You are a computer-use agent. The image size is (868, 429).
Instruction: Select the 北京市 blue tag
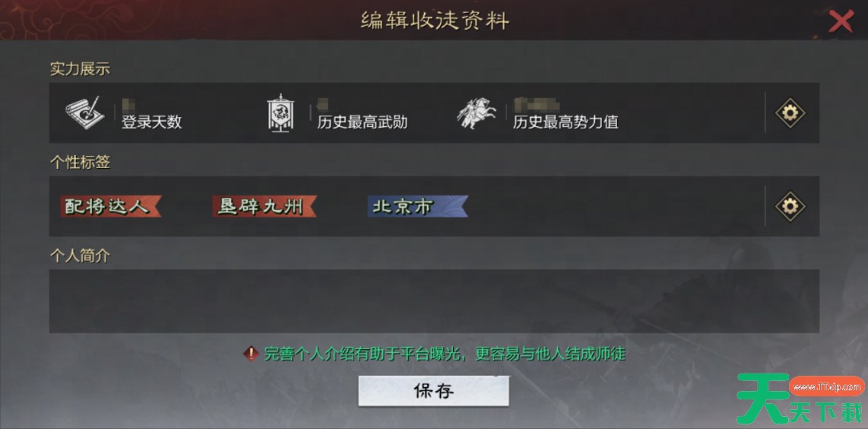pyautogui.click(x=418, y=207)
